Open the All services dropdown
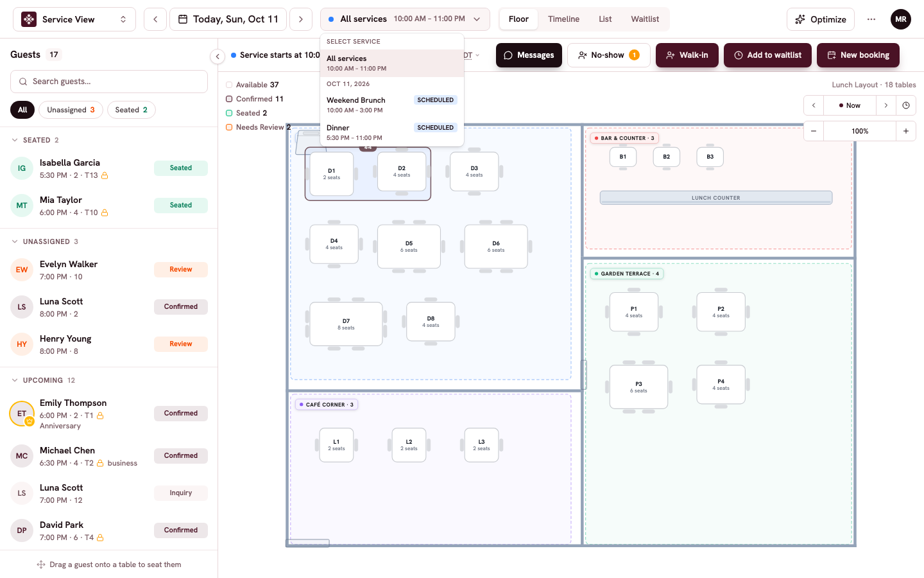The width and height of the screenshot is (924, 578). click(x=405, y=19)
